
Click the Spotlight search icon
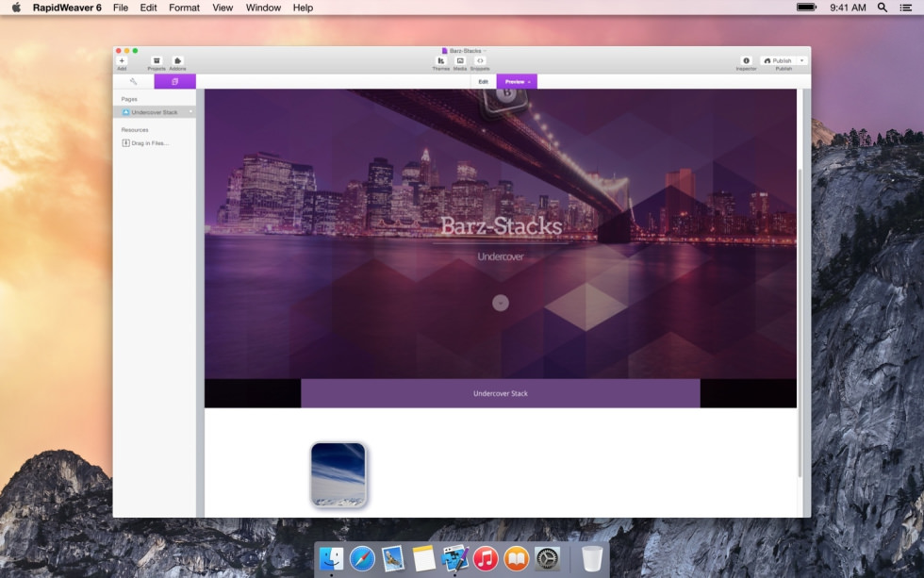(x=883, y=8)
